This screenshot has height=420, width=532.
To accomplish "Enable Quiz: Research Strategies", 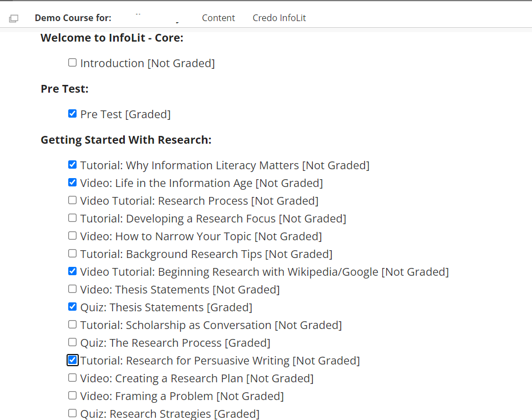I will click(x=72, y=413).
